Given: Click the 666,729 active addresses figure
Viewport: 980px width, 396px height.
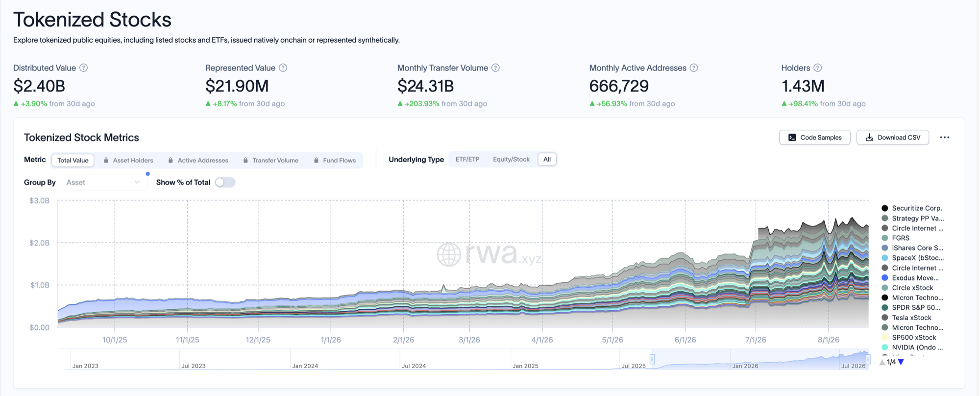Looking at the screenshot, I should coord(619,86).
